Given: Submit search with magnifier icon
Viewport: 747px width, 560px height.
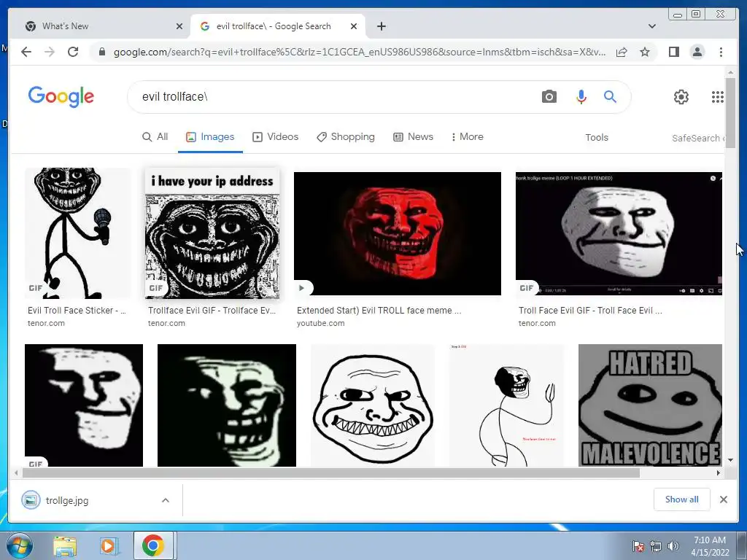Looking at the screenshot, I should click(x=610, y=97).
